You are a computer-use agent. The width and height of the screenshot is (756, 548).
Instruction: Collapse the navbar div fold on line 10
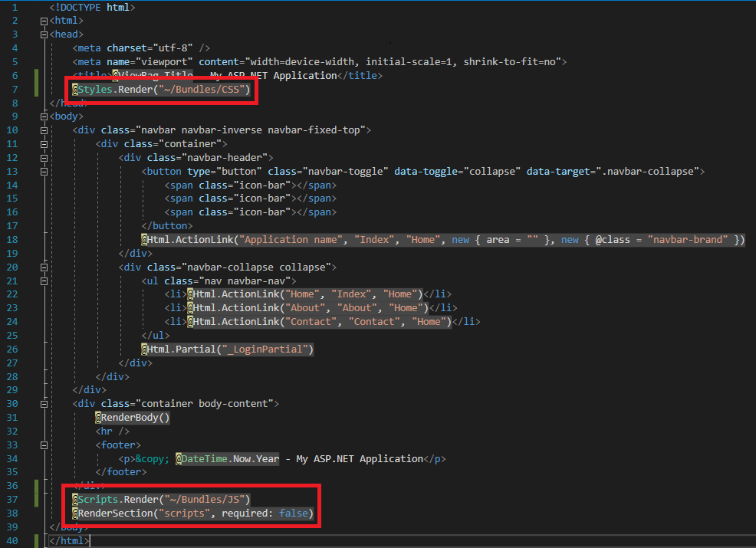(x=44, y=130)
